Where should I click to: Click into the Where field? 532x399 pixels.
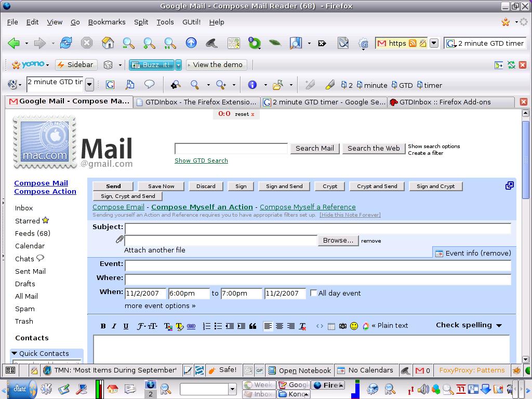pyautogui.click(x=318, y=279)
